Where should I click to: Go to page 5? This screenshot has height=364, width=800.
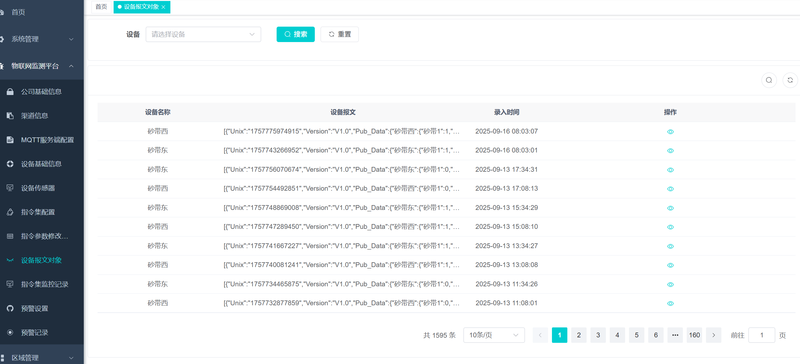point(636,335)
